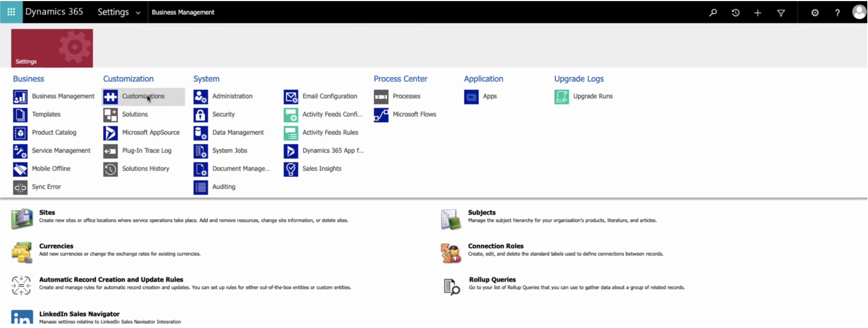Click the Microsoft Flows icon
868x328 pixels.
tap(381, 115)
